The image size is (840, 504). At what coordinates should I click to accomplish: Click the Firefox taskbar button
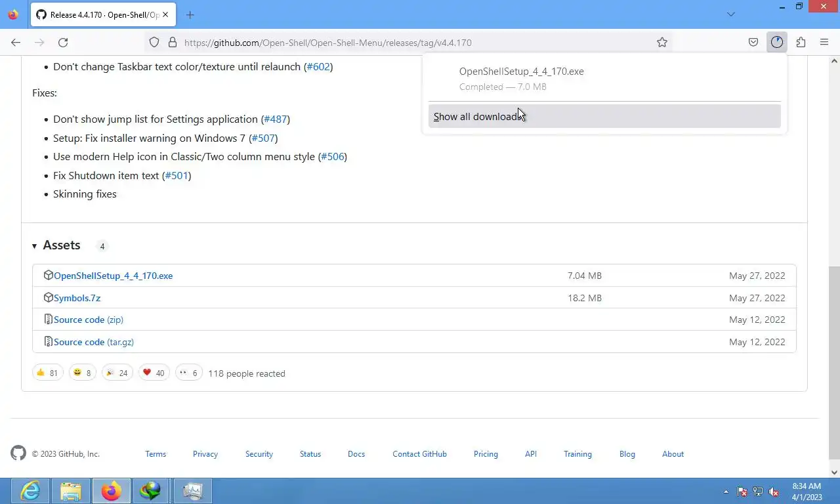[x=112, y=491]
